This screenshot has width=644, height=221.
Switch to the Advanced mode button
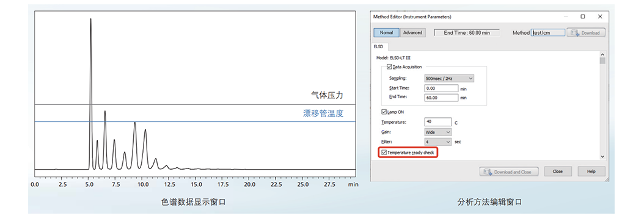click(x=412, y=33)
